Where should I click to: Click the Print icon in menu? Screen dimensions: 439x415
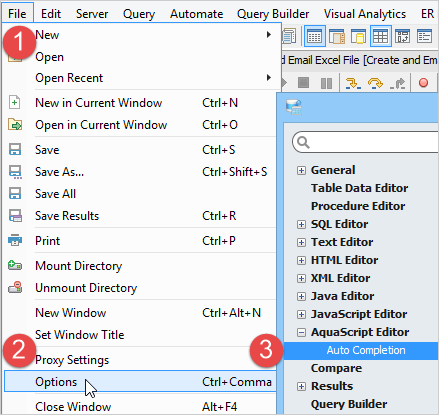[15, 240]
